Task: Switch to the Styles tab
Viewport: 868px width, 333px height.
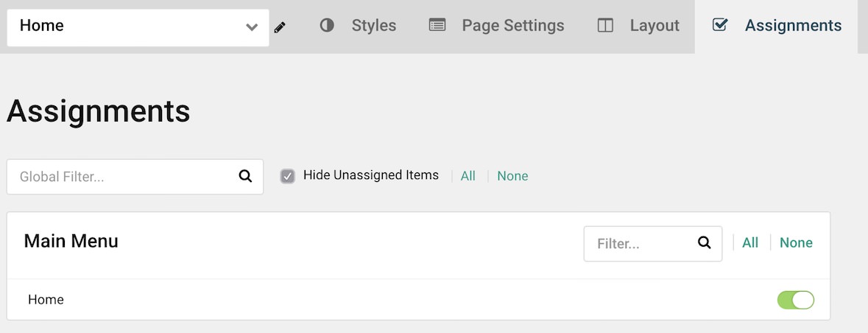Action: 358,26
